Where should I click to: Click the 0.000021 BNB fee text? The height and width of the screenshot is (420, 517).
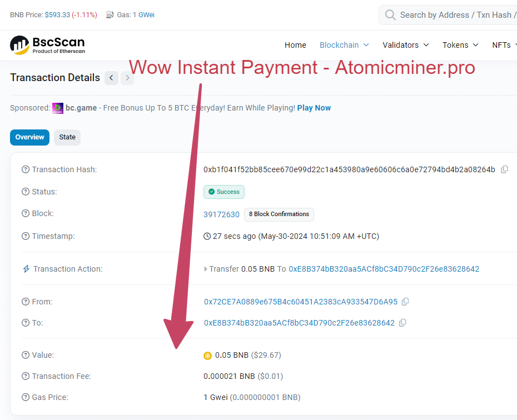pyautogui.click(x=229, y=376)
